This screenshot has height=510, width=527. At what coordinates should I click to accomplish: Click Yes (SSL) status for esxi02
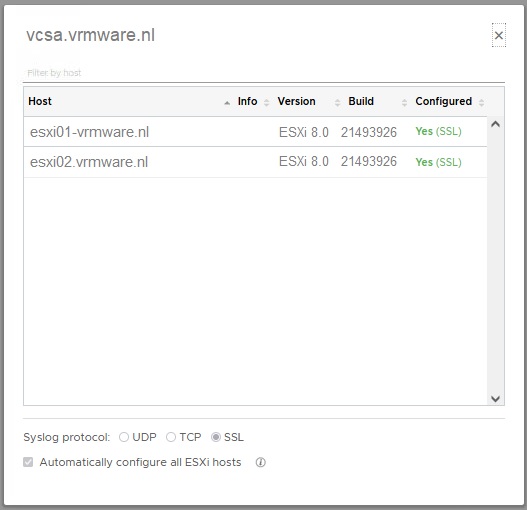(x=438, y=162)
